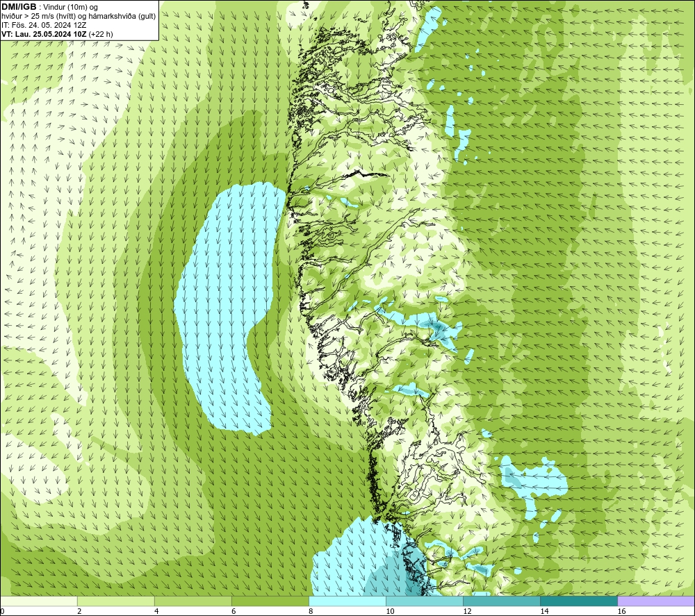Click the purple legend swatch above 16
This screenshot has width=695, height=616.
pos(655,601)
